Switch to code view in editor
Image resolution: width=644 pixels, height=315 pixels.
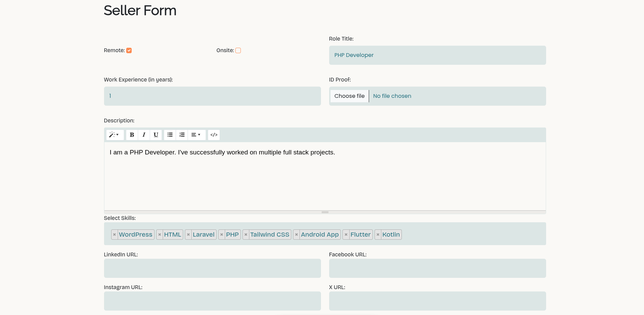point(214,135)
